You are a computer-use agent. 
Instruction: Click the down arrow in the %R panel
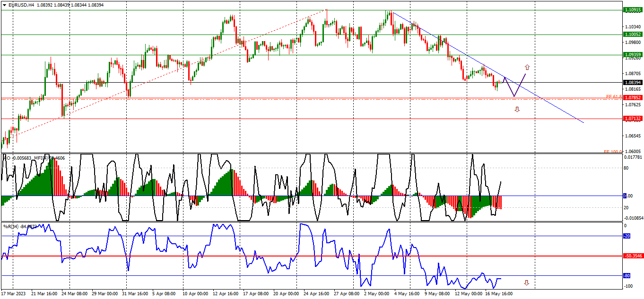(526, 283)
